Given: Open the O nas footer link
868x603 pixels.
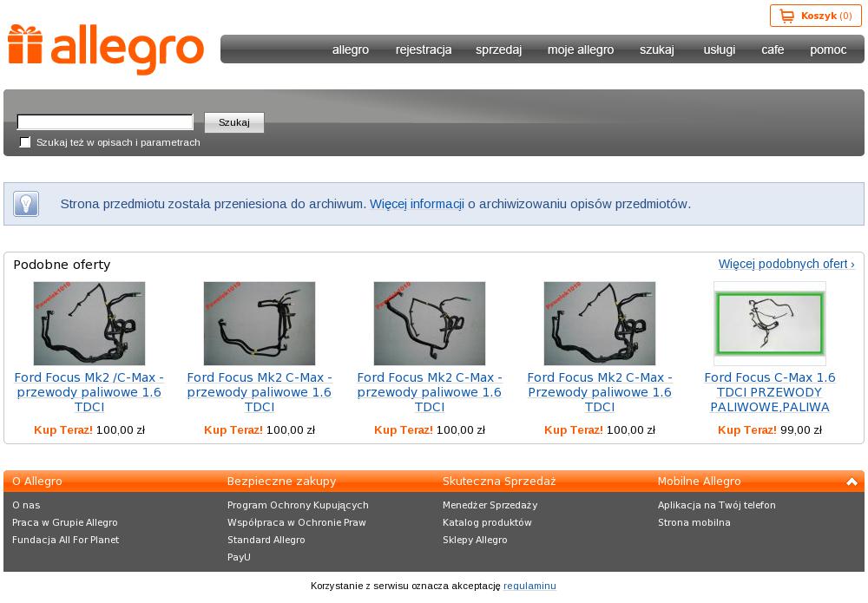Looking at the screenshot, I should click(x=26, y=505).
